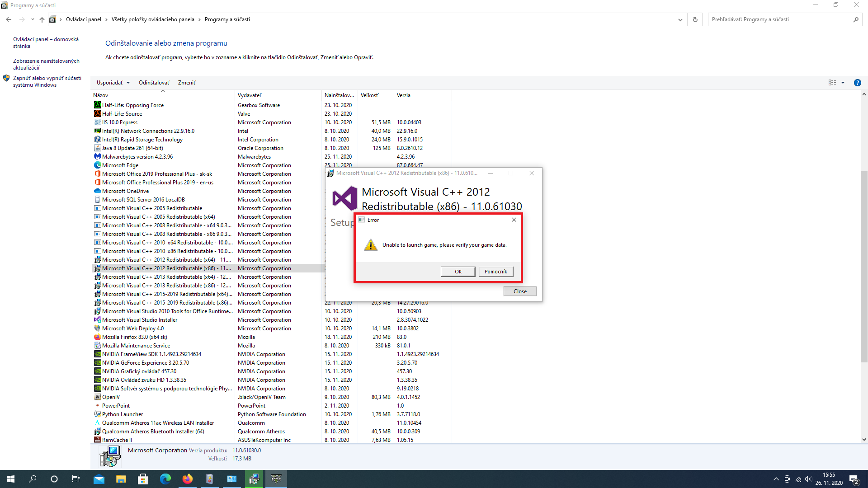The height and width of the screenshot is (488, 868).
Task: Open File Explorer on taskbar
Action: [121, 479]
